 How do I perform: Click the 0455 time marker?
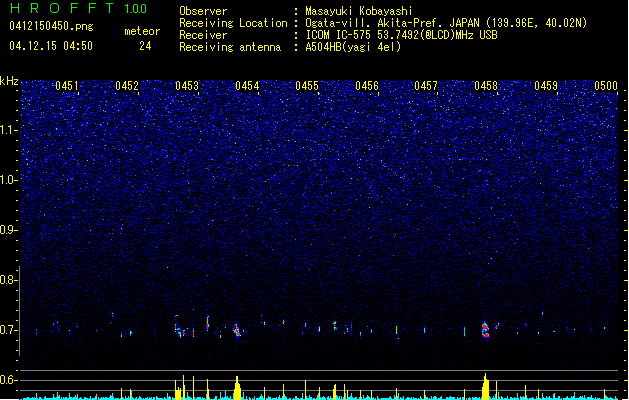(x=307, y=86)
